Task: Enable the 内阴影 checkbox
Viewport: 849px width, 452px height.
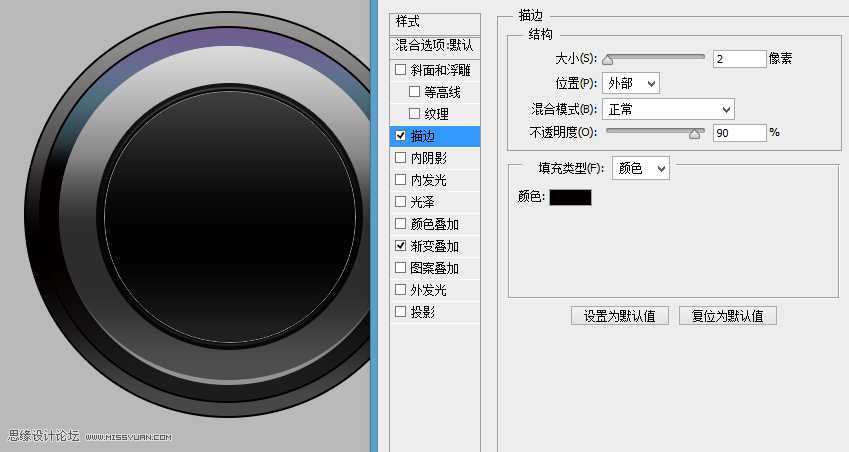Action: pyautogui.click(x=401, y=158)
